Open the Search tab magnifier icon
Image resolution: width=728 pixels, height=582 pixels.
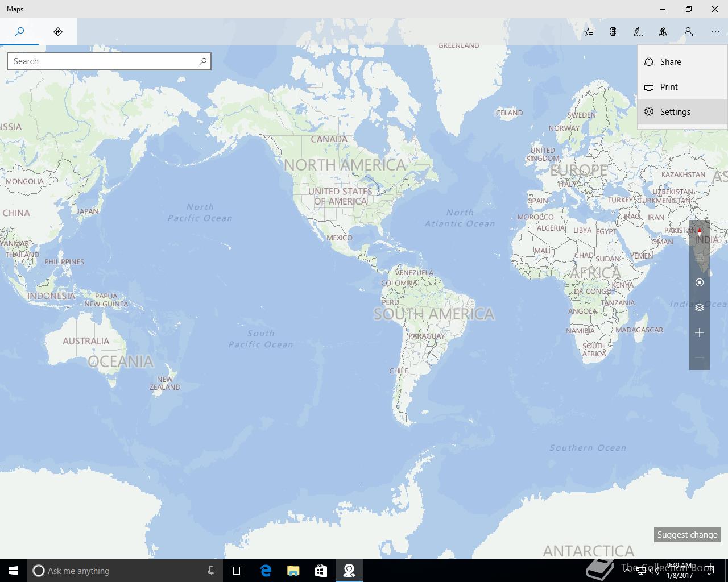pos(19,32)
